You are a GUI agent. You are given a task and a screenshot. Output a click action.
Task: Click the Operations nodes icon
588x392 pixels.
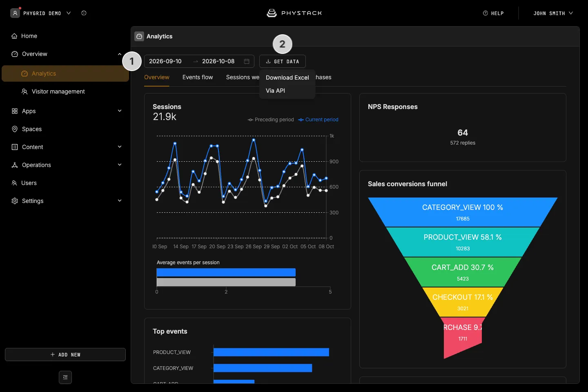(x=15, y=165)
